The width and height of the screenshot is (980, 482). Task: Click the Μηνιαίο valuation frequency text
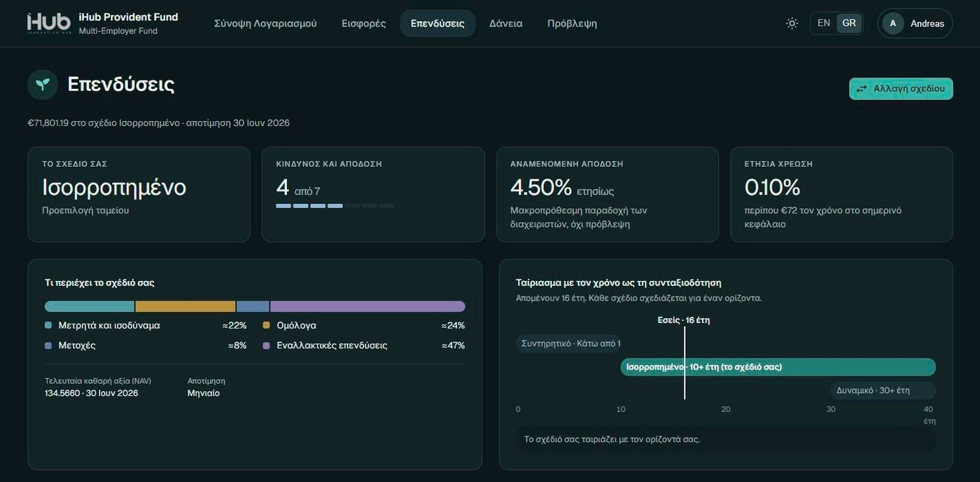[x=204, y=393]
